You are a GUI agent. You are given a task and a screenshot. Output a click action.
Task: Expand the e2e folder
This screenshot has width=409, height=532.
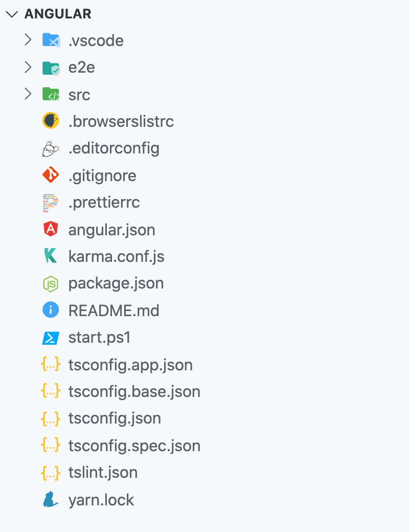[28, 67]
